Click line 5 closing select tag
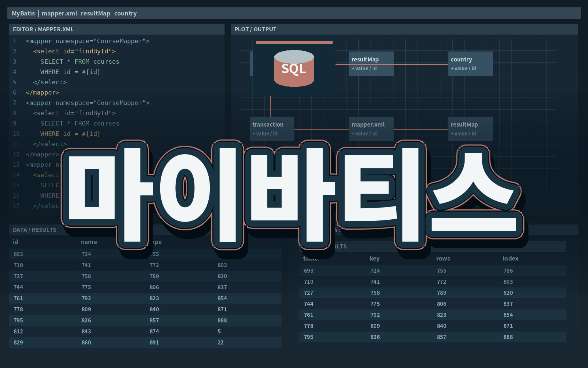 click(x=50, y=82)
